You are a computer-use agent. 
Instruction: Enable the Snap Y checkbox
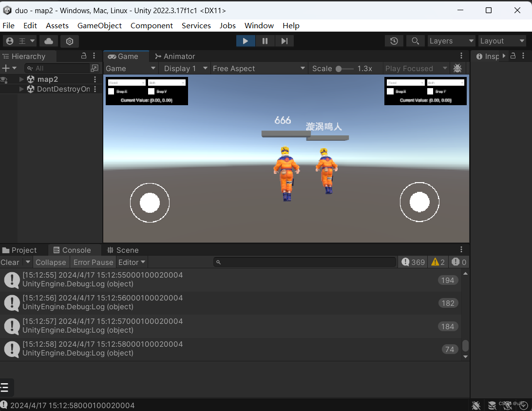pyautogui.click(x=152, y=92)
